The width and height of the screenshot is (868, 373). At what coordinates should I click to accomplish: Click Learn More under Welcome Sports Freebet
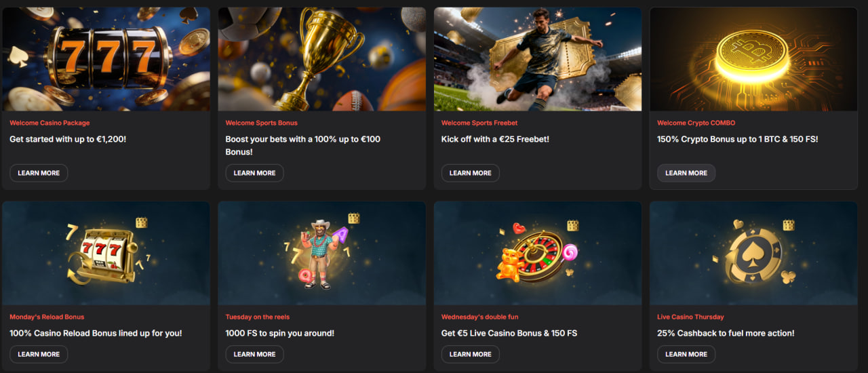click(x=470, y=173)
